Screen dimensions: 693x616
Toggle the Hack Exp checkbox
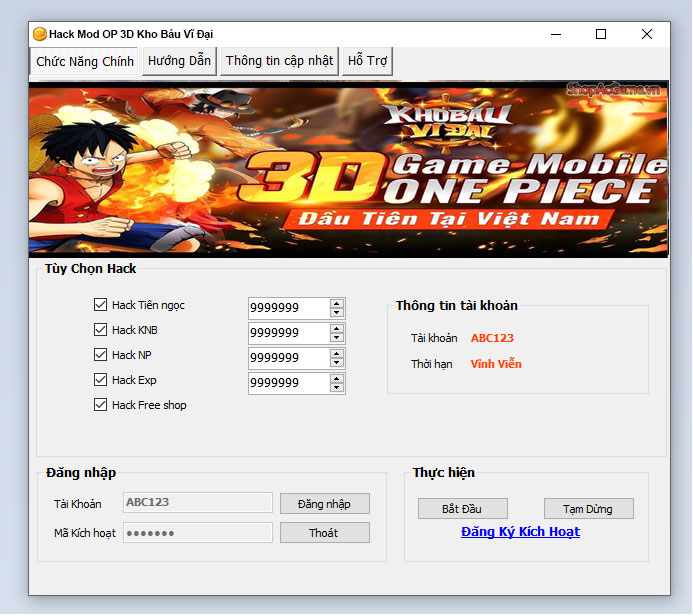(x=100, y=380)
